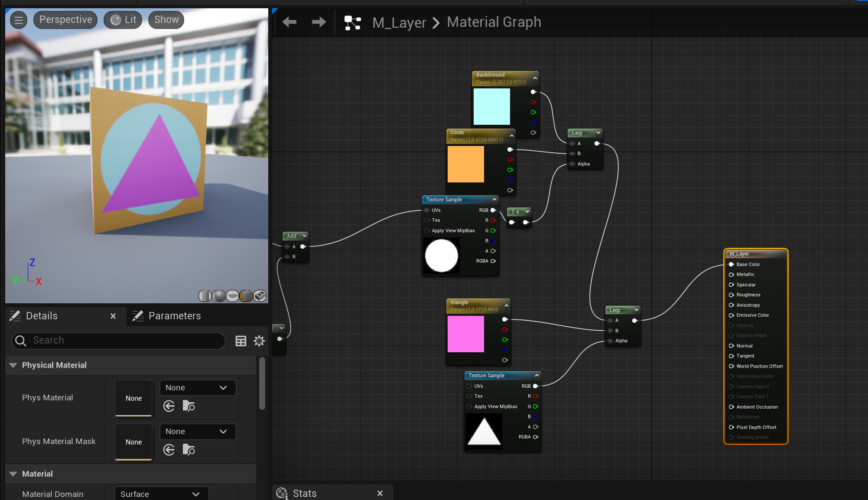868x500 pixels.
Task: Open the viewport hamburger options menu
Action: click(19, 20)
